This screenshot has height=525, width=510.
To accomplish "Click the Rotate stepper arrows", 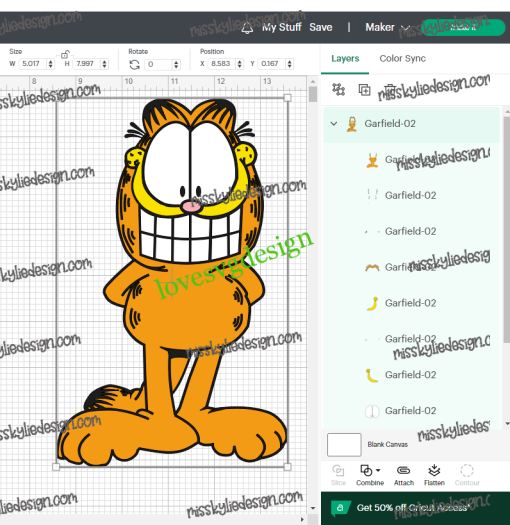I will (x=176, y=64).
